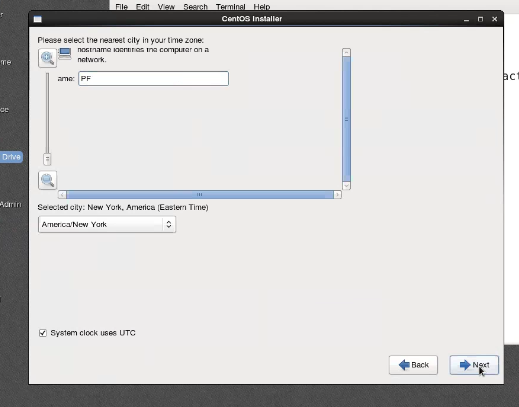Click the horizontal scrollbar left arrow

tap(62, 194)
